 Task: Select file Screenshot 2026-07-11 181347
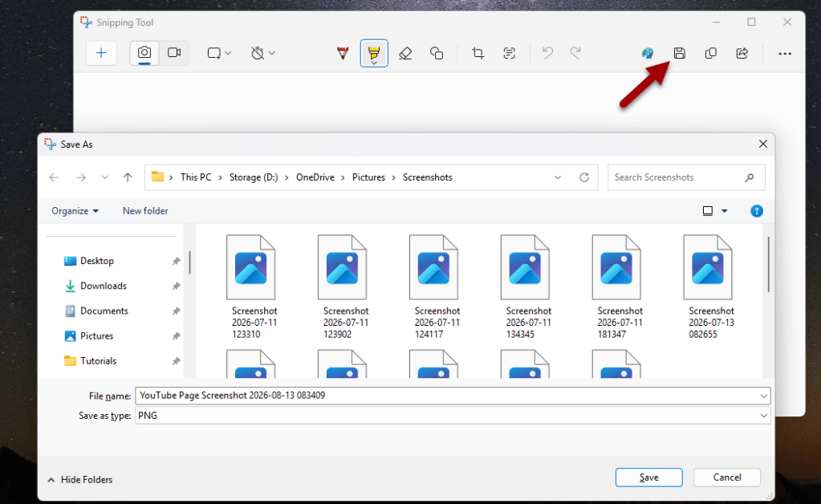tap(617, 287)
